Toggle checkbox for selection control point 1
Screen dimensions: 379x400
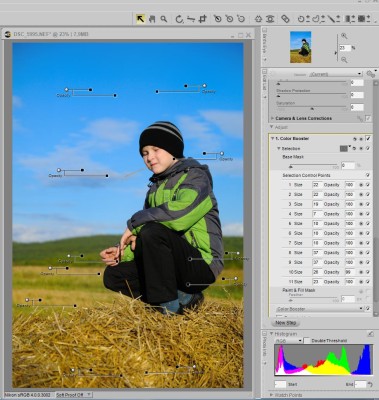point(368,185)
